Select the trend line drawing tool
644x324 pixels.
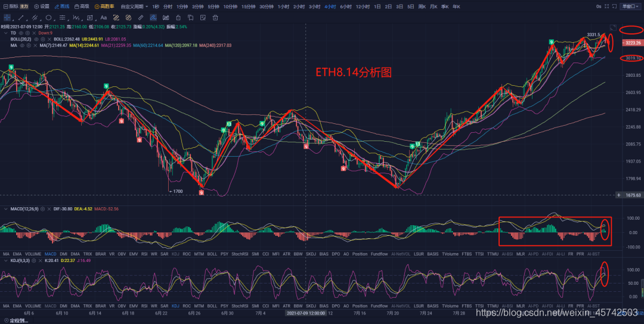[x=20, y=17]
